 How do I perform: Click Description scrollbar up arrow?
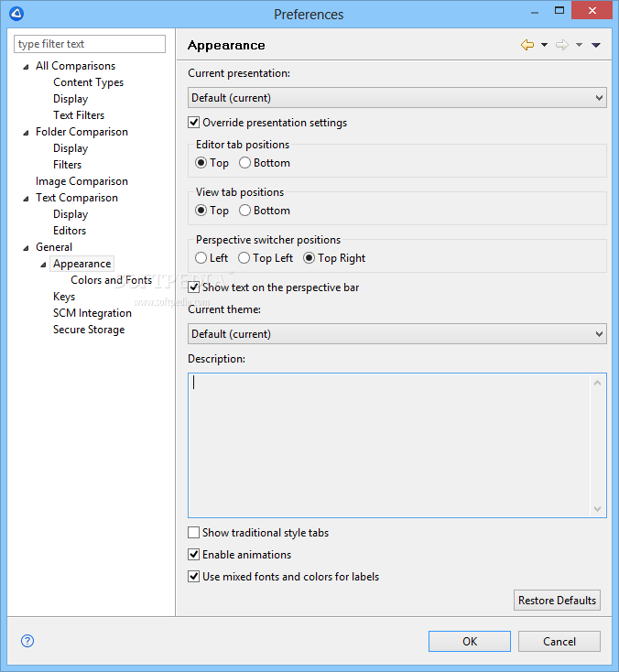tap(598, 383)
